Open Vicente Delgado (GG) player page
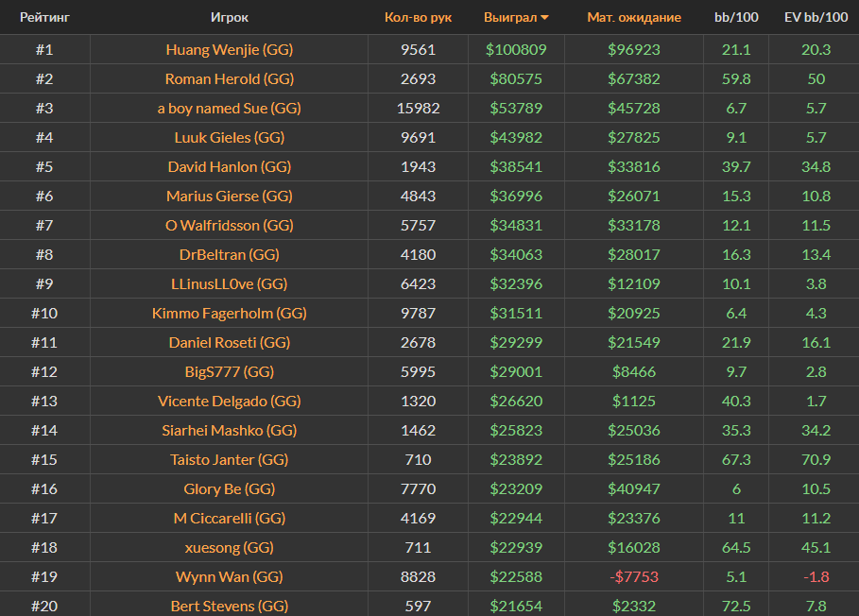This screenshot has width=859, height=616. pyautogui.click(x=230, y=401)
